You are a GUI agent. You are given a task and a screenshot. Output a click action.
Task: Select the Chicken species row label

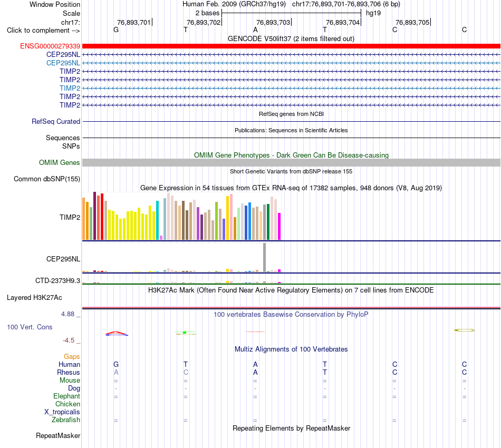coord(68,404)
